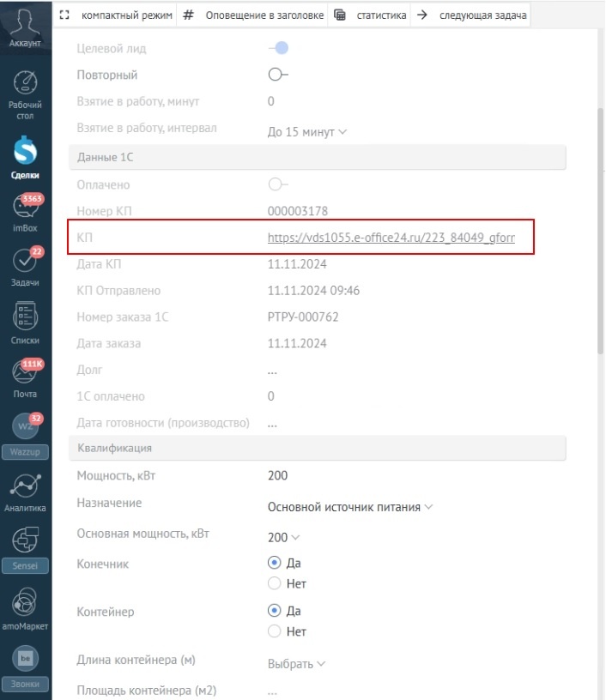Select Нет radio for Конечник
The image size is (606, 700).
point(275,583)
